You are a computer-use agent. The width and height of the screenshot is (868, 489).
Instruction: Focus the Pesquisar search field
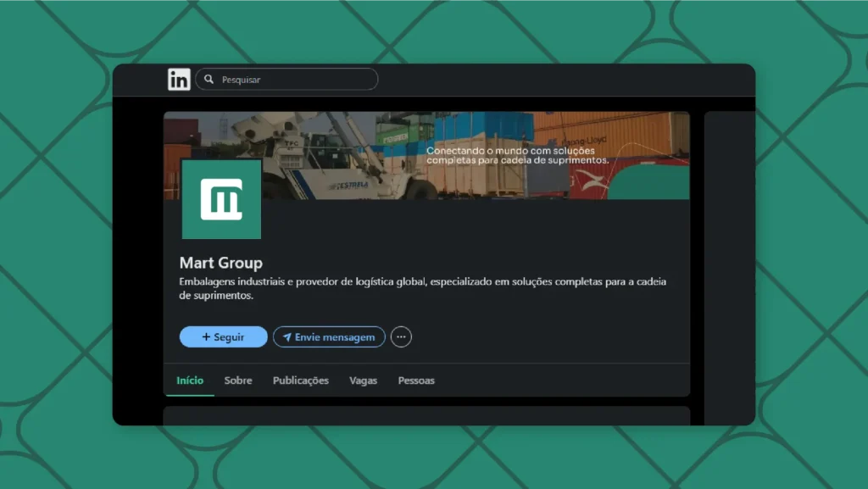point(287,80)
